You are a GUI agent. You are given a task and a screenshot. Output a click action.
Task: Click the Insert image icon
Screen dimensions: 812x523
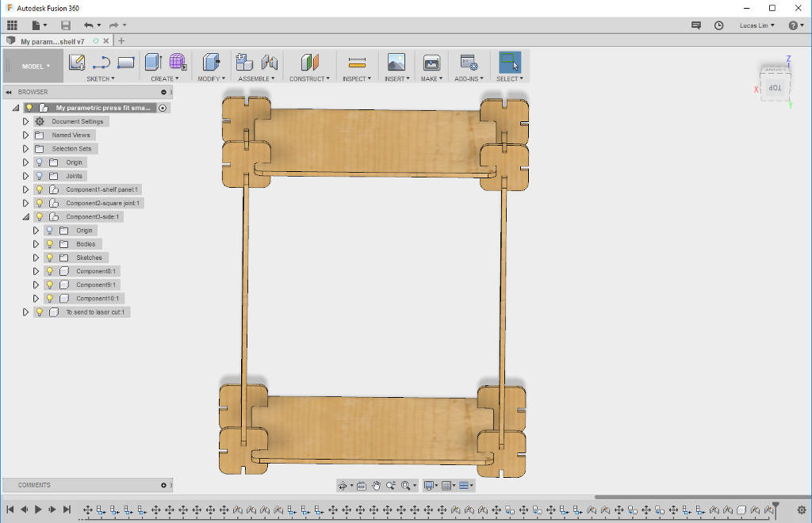point(396,63)
